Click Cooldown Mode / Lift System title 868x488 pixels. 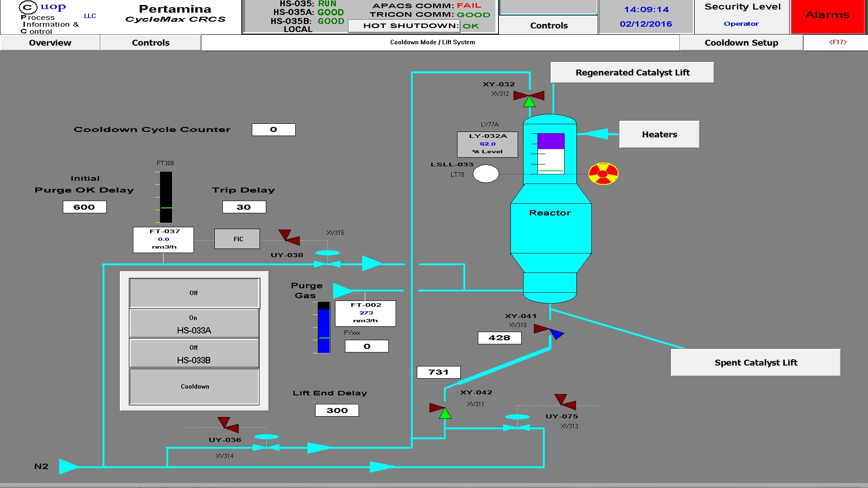[x=432, y=42]
